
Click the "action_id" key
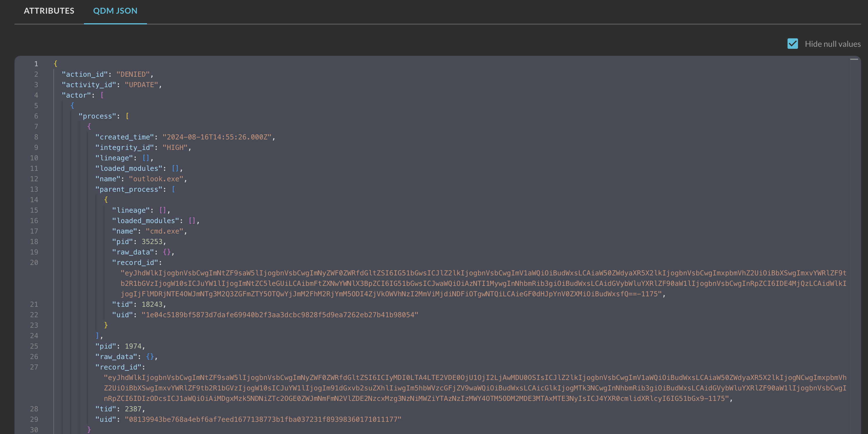pos(85,74)
